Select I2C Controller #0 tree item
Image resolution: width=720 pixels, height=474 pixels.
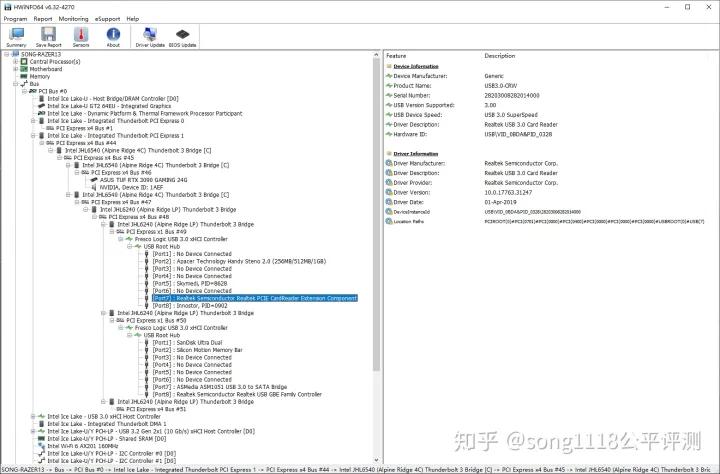(x=112, y=453)
